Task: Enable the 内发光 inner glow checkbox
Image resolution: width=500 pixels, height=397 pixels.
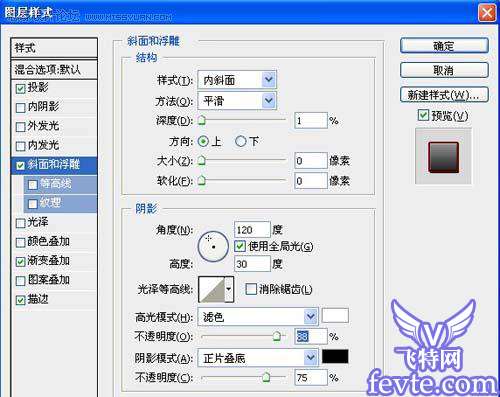Action: pos(21,146)
